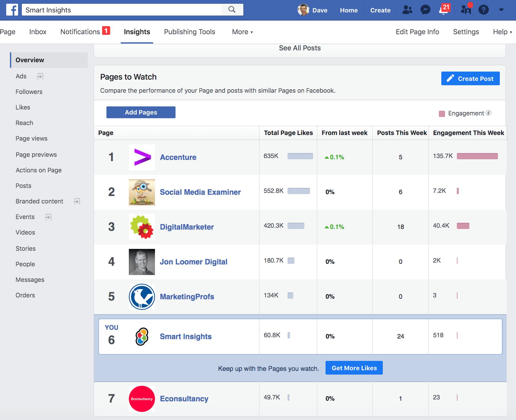
Task: Select Overview in the sidebar
Action: click(x=49, y=60)
